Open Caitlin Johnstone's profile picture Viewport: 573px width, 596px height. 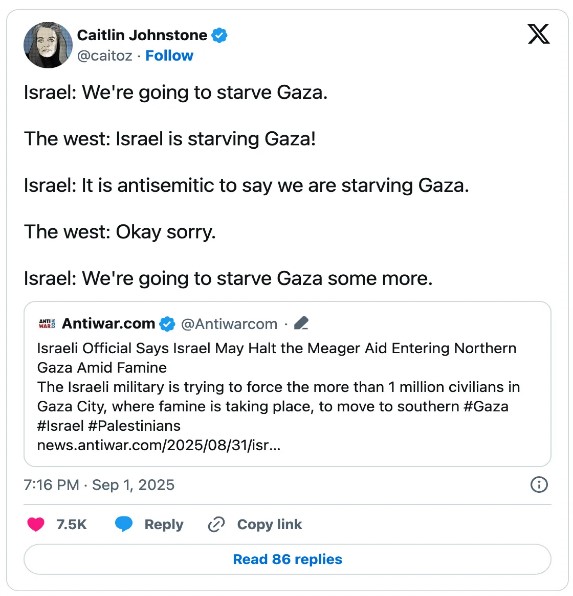pos(48,45)
